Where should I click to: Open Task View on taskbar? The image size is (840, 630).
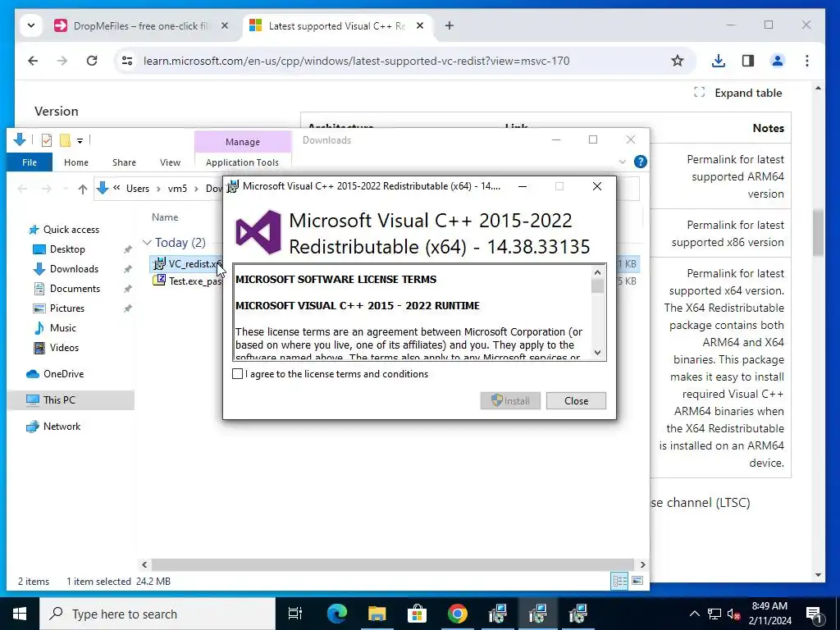pos(295,614)
